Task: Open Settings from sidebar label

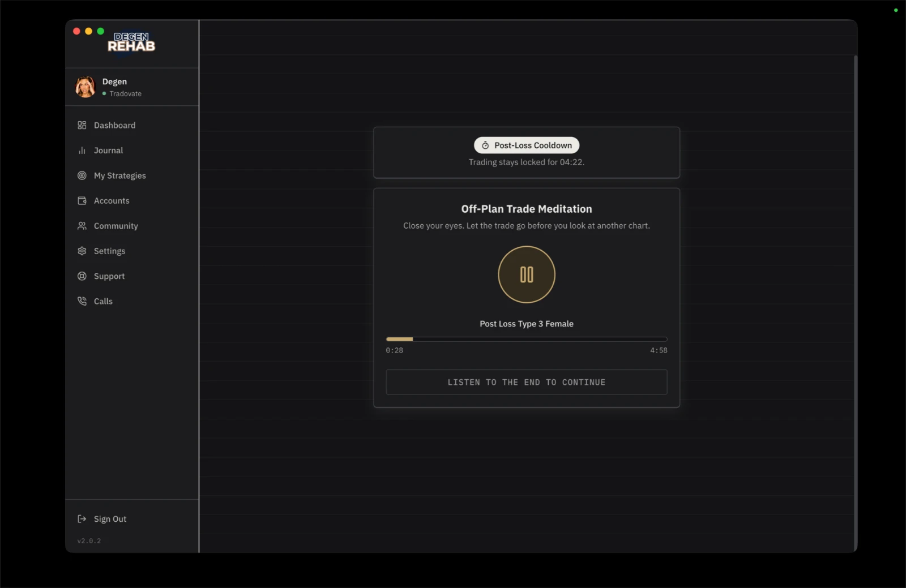Action: pyautogui.click(x=109, y=251)
